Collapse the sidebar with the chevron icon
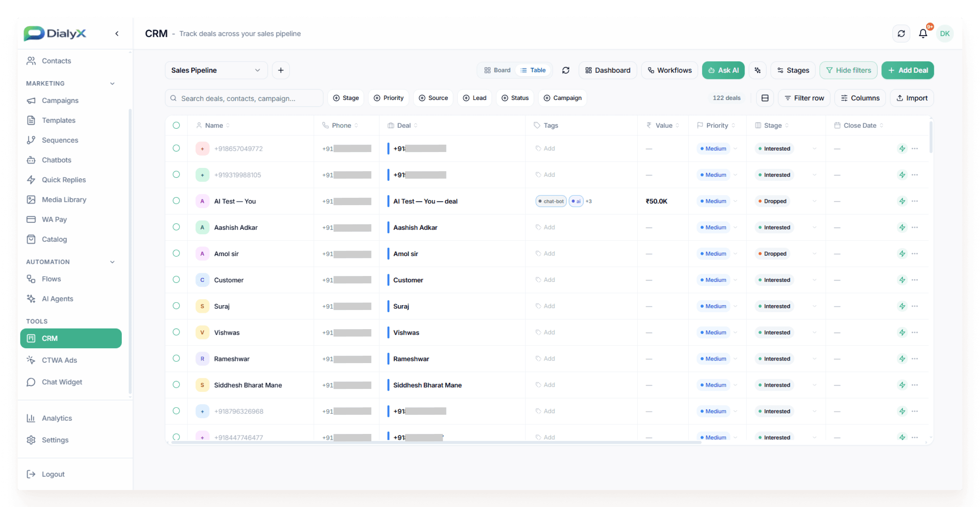980x507 pixels. click(x=117, y=34)
